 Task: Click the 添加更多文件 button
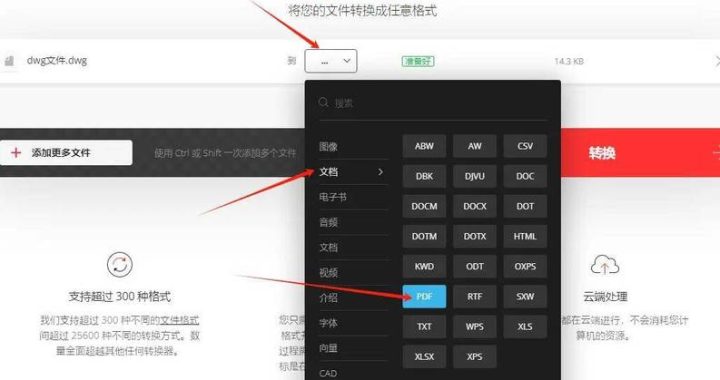pos(66,153)
